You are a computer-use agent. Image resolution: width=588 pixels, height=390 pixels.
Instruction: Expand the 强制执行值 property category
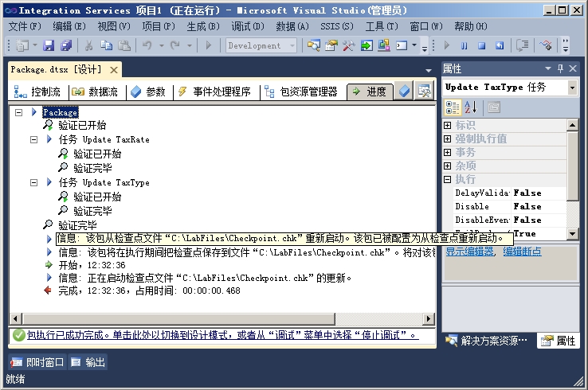448,138
